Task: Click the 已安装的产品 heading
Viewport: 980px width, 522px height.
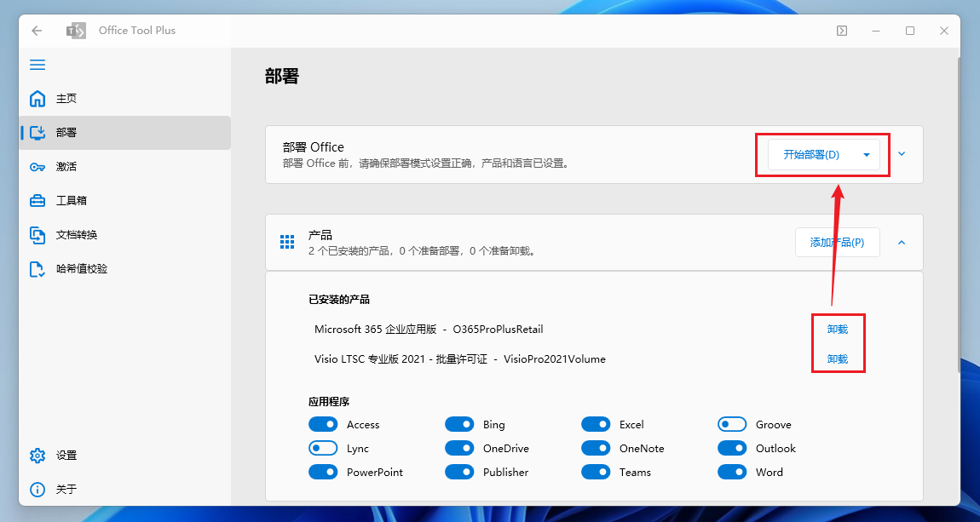Action: [x=339, y=300]
